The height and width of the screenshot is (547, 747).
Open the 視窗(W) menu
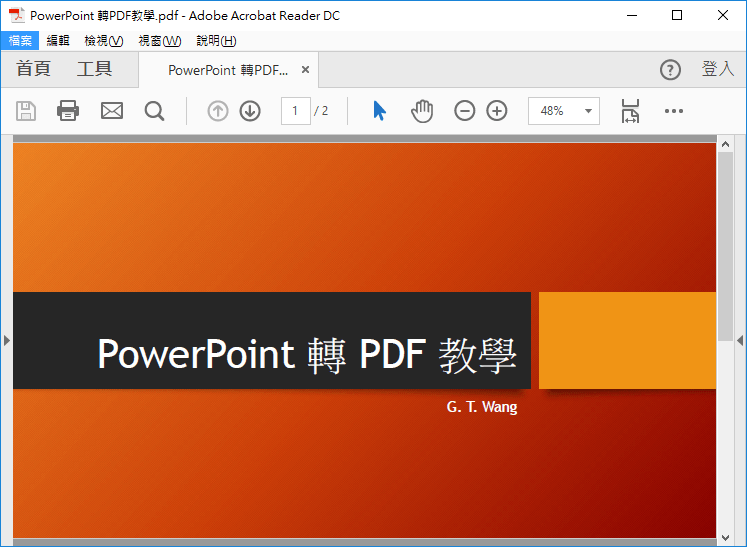pyautogui.click(x=160, y=41)
